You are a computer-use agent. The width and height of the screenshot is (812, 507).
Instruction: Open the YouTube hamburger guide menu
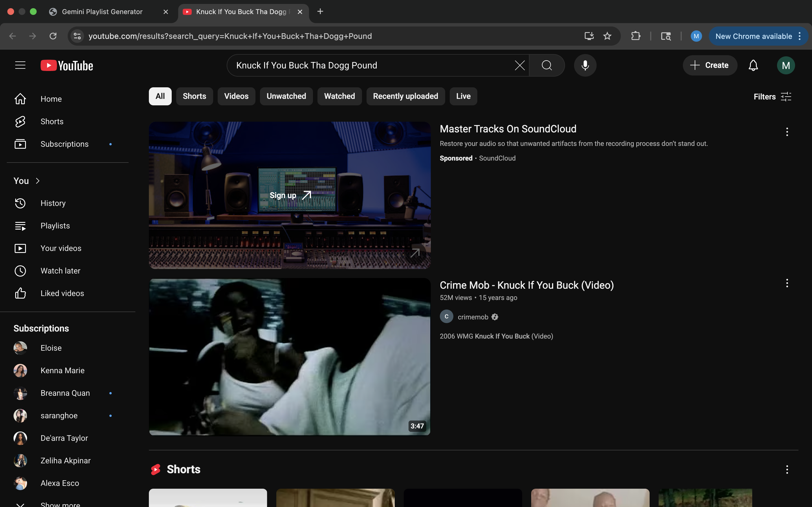coord(20,65)
